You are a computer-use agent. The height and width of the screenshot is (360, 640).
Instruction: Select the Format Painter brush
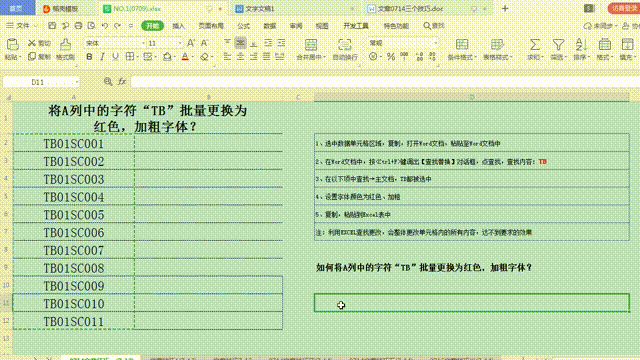65,44
